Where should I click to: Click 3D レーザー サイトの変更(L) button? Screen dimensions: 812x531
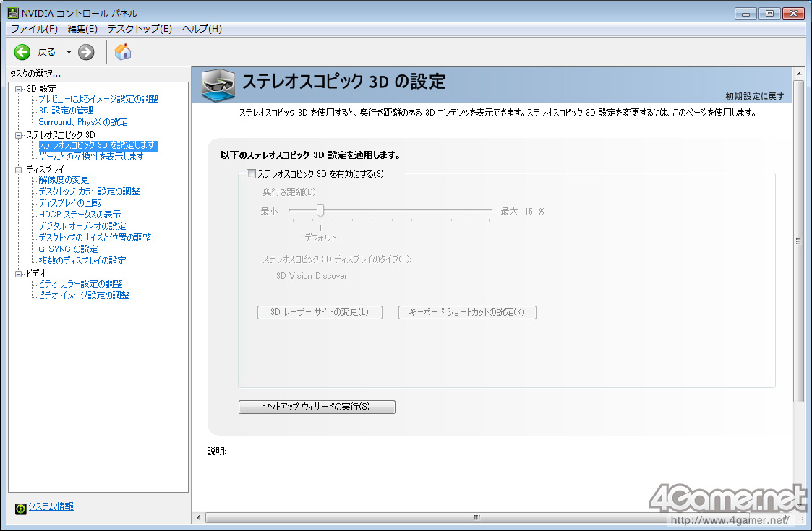pos(320,312)
